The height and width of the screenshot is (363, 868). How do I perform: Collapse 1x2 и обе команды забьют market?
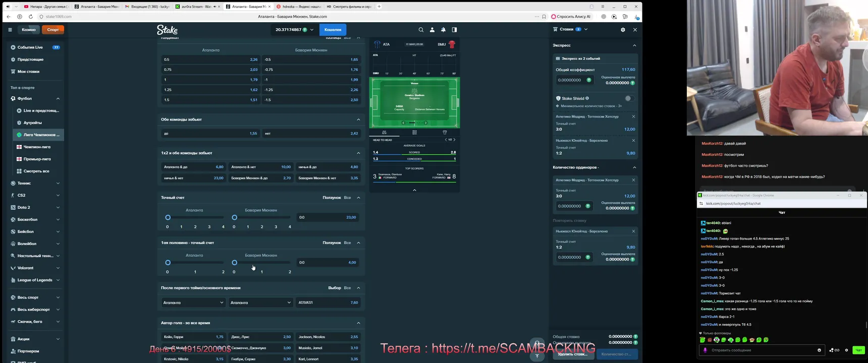point(358,153)
